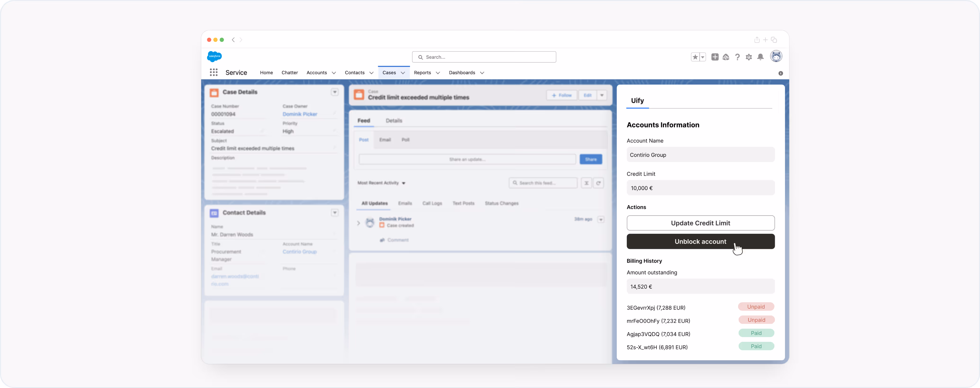
Task: Click the Update Credit Limit button
Action: (700, 223)
